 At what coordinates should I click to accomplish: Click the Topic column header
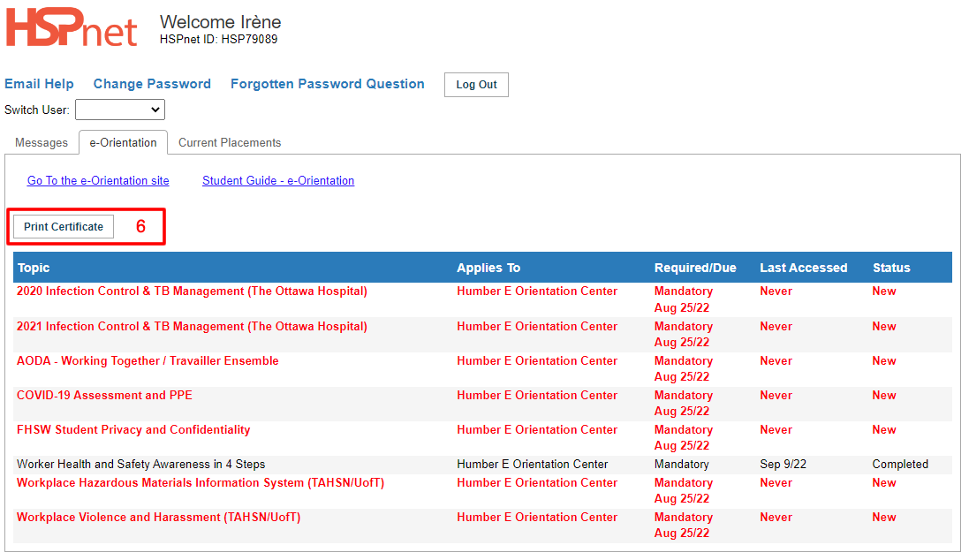34,268
